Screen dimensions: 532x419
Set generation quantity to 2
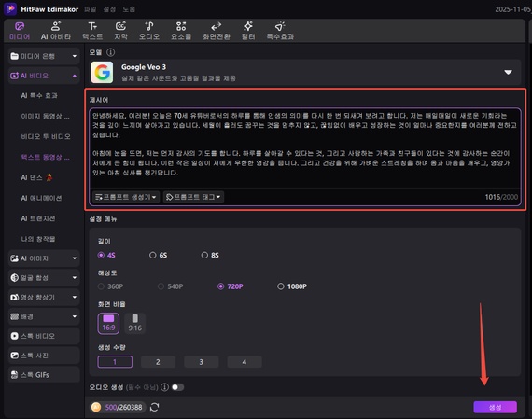(x=158, y=362)
